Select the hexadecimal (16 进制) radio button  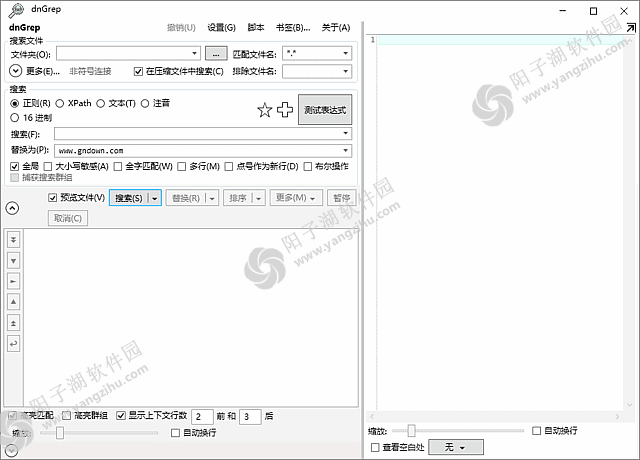point(15,118)
